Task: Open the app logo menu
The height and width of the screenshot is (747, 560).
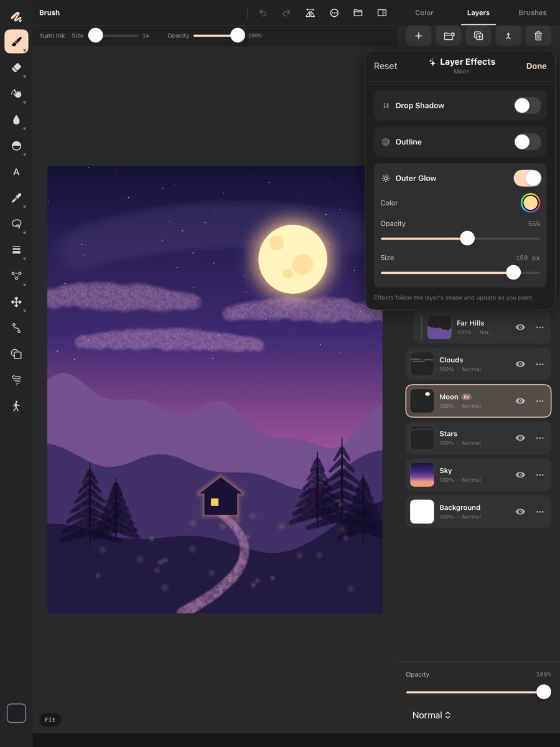Action: (x=16, y=16)
